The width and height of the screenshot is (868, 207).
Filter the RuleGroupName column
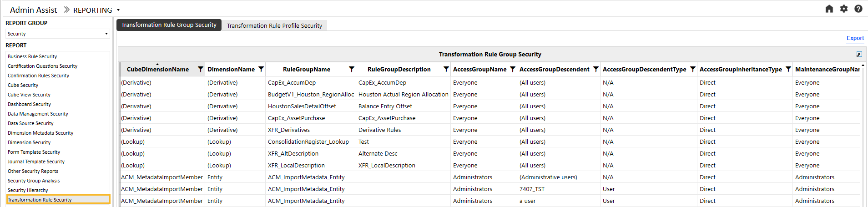point(351,69)
